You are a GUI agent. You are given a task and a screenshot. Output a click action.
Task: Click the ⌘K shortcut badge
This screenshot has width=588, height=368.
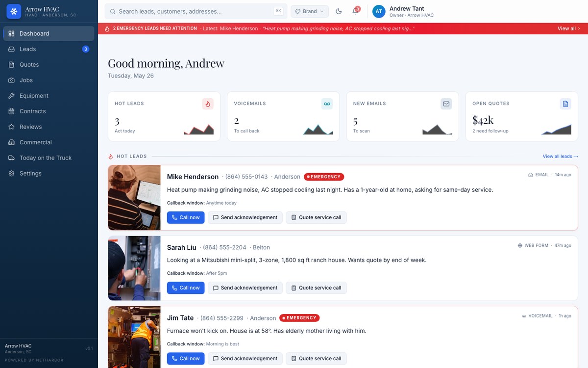[x=278, y=11]
